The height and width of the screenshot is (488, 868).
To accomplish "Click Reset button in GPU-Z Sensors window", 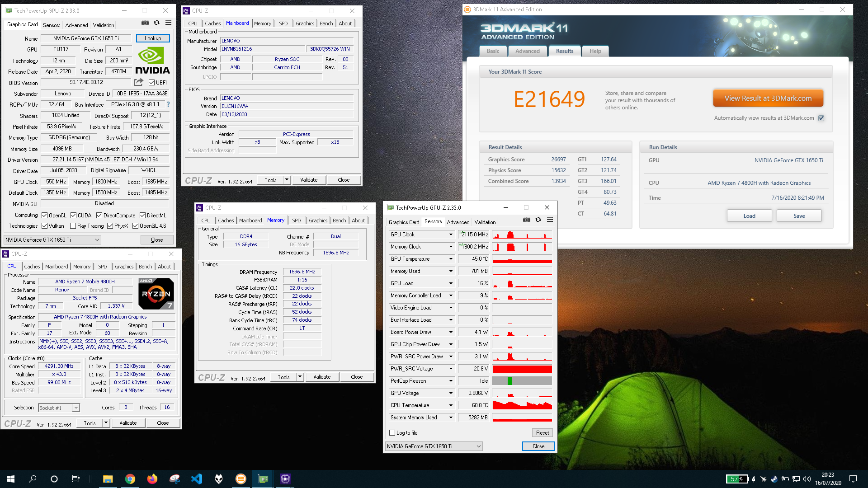I will tap(542, 433).
